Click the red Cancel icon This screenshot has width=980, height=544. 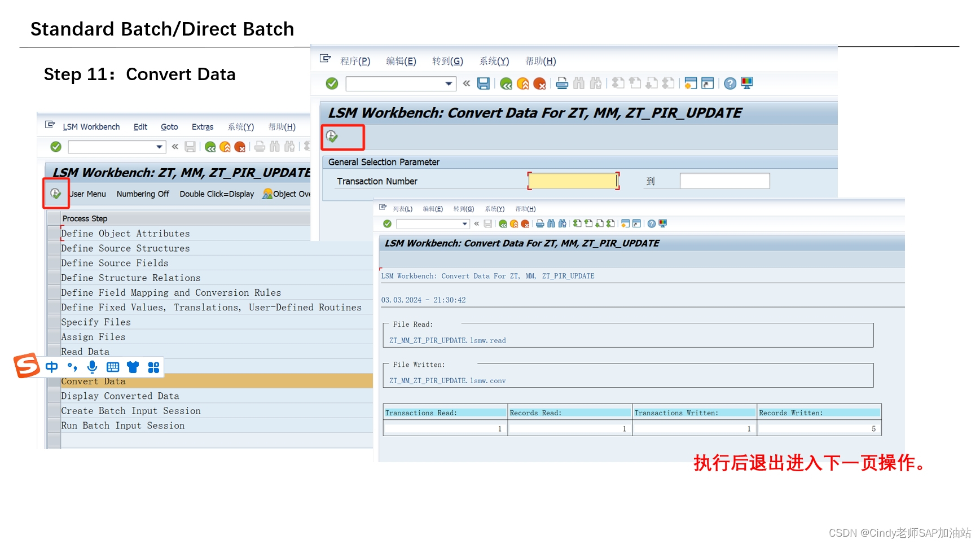539,83
